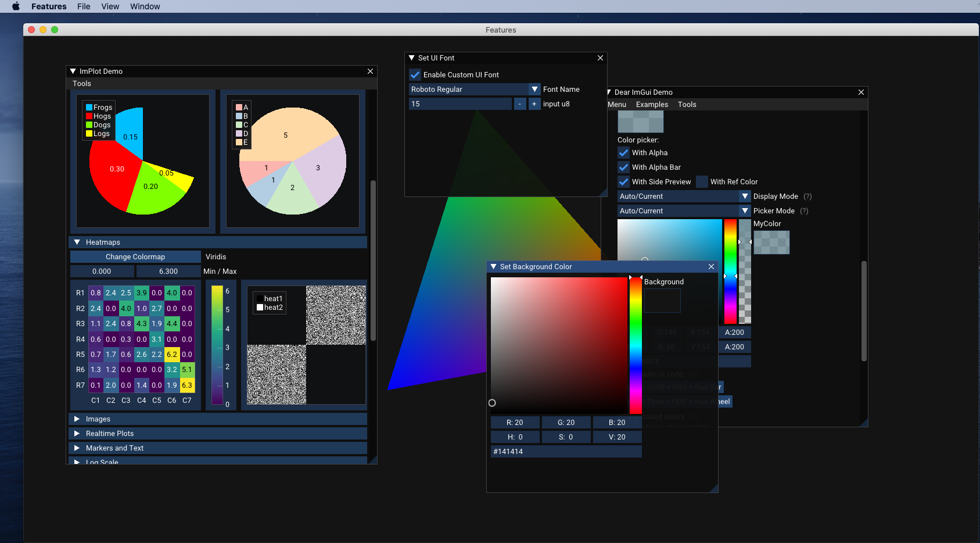Click the H: 0 hue value field

515,437
